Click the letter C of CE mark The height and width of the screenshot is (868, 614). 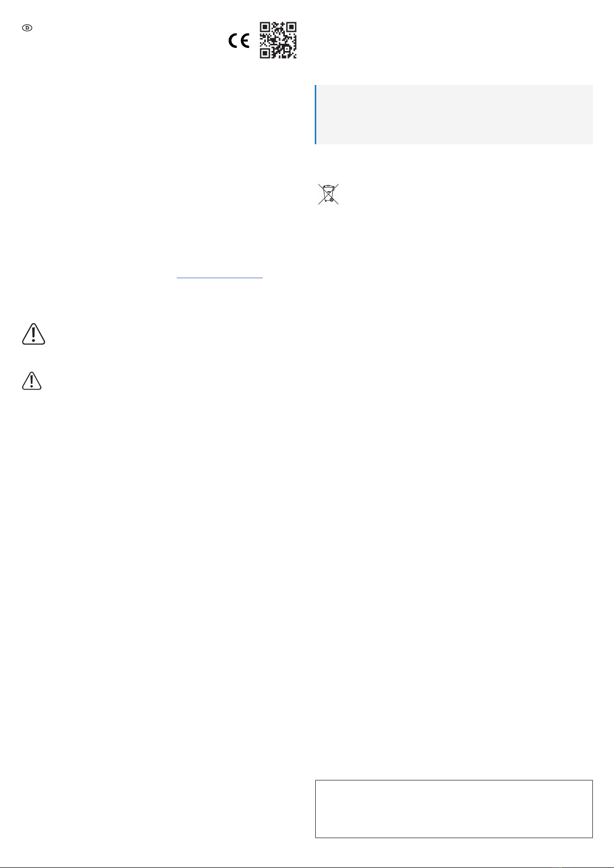click(233, 41)
